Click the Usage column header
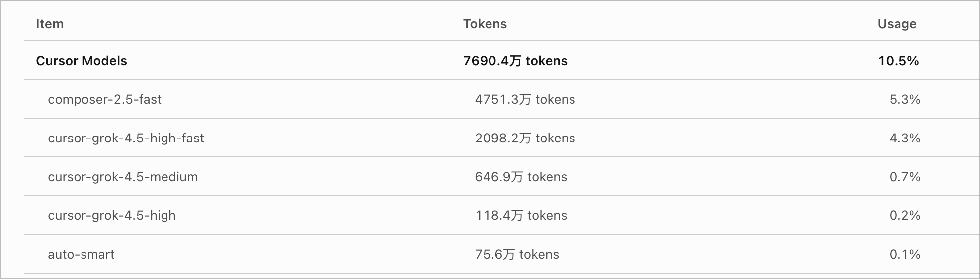 pos(897,24)
